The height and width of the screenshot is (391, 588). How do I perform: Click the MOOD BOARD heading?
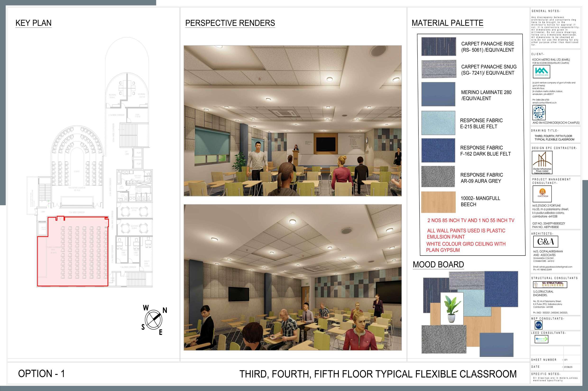click(x=438, y=264)
